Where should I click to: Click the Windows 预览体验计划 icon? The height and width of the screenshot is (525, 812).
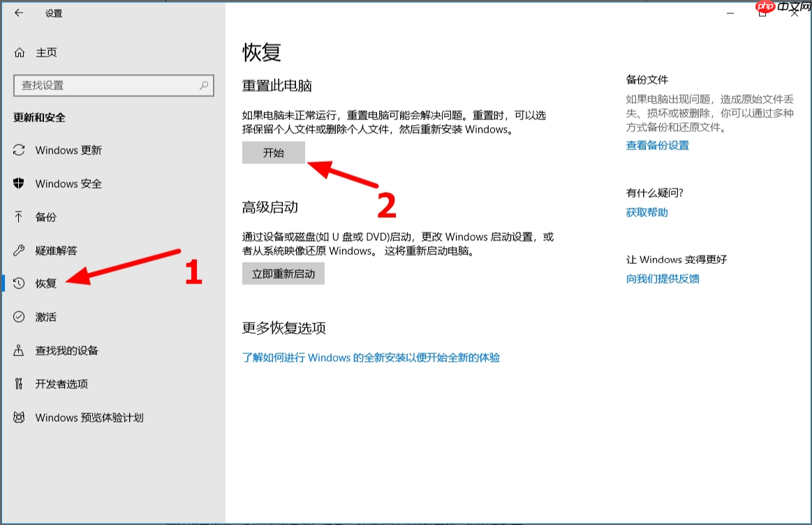[x=20, y=417]
